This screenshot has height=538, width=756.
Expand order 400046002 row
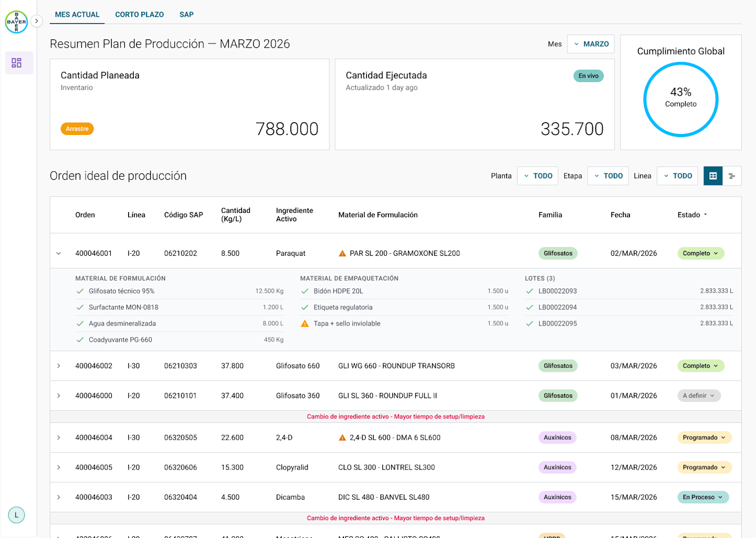coord(59,366)
